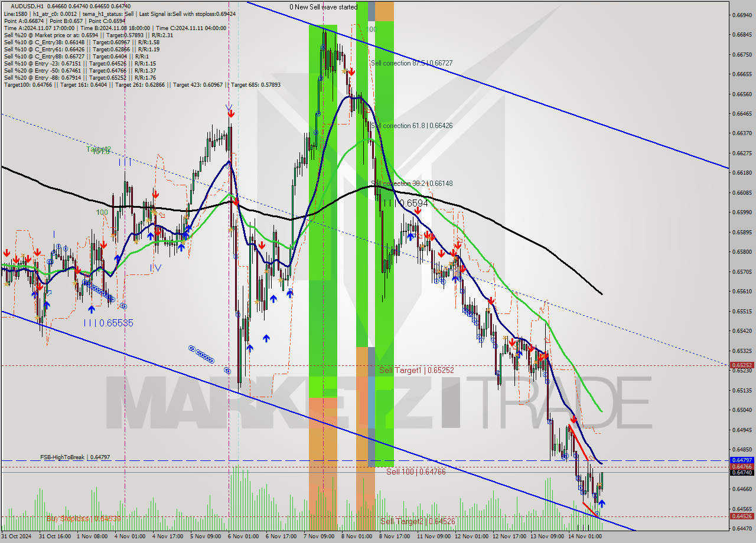Click the '8 Nov 17:00' time label
The image size is (756, 543).
coord(396,537)
